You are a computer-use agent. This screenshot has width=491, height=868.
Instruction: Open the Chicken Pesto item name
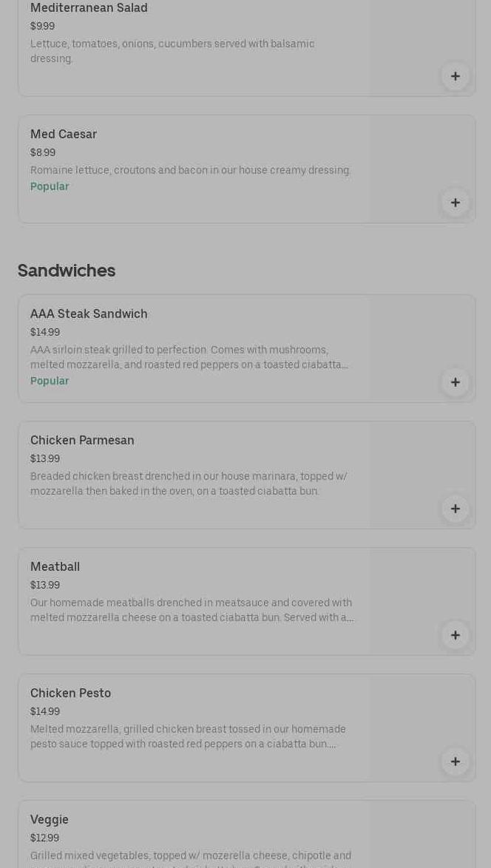click(70, 694)
